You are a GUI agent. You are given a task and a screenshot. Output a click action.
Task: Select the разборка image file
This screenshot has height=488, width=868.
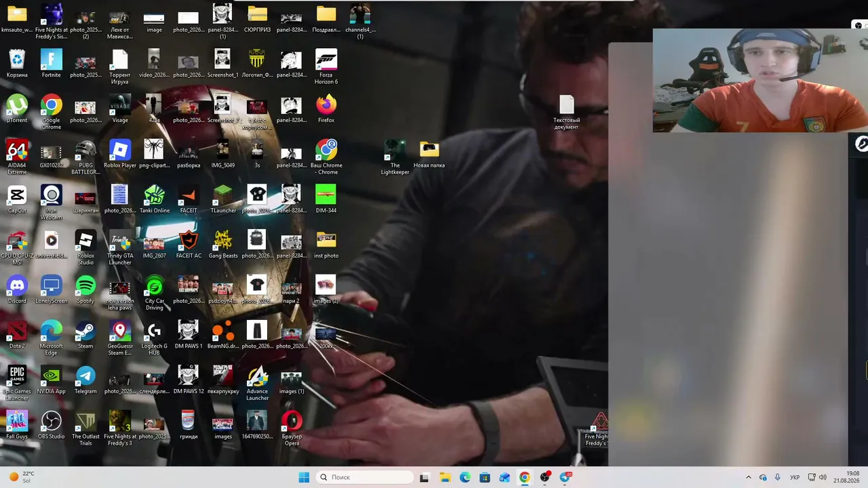[189, 155]
